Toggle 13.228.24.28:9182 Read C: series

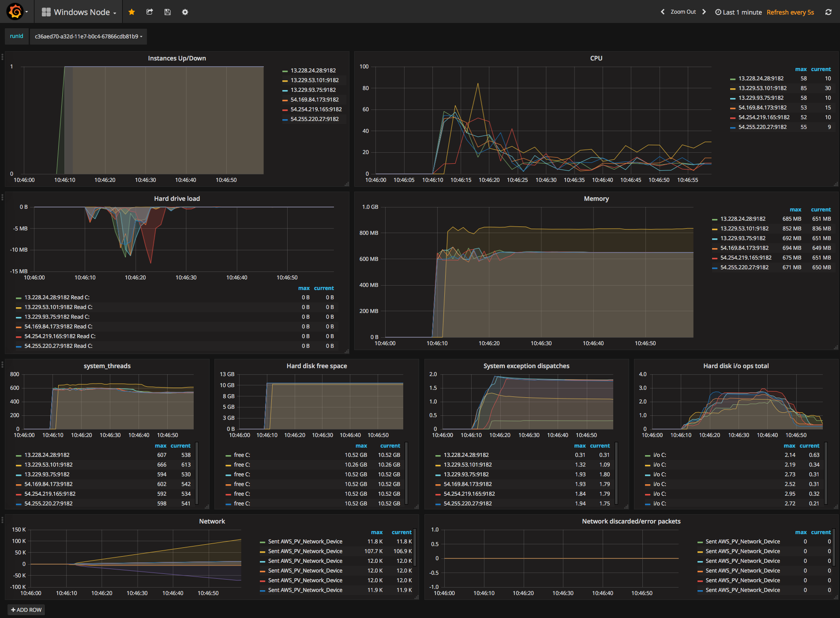tap(57, 298)
